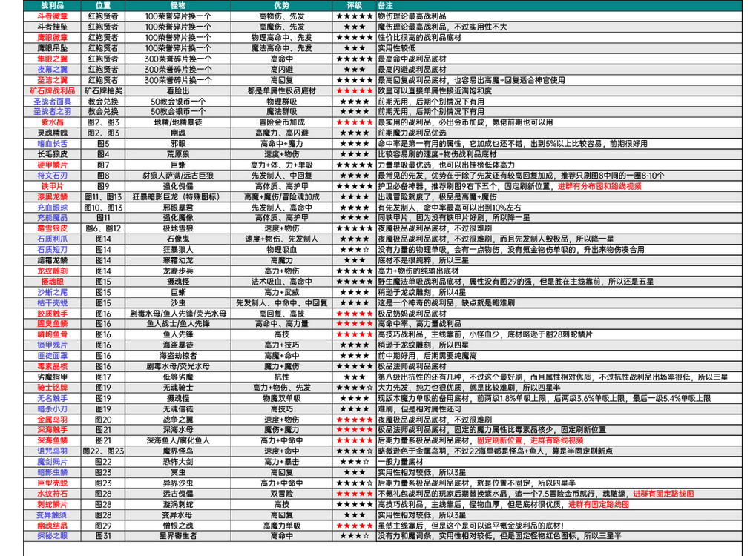This screenshot has width=756, height=556.
Task: Click the 圣洁之翼 loot name
Action: [x=52, y=80]
